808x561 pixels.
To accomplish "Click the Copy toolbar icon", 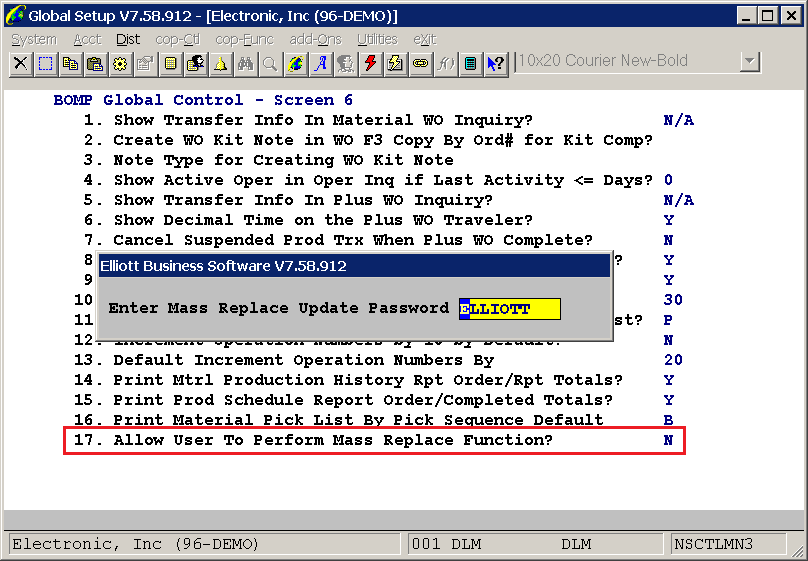I will (x=70, y=63).
